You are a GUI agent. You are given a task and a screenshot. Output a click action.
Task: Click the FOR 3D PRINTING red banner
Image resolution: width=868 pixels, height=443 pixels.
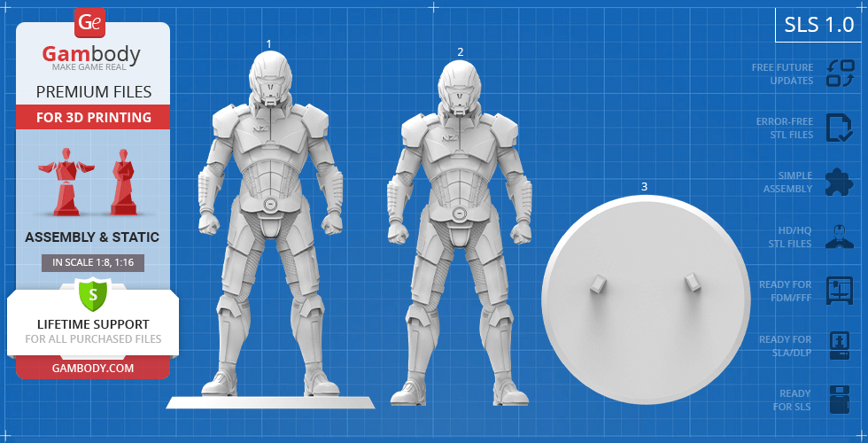tap(93, 117)
